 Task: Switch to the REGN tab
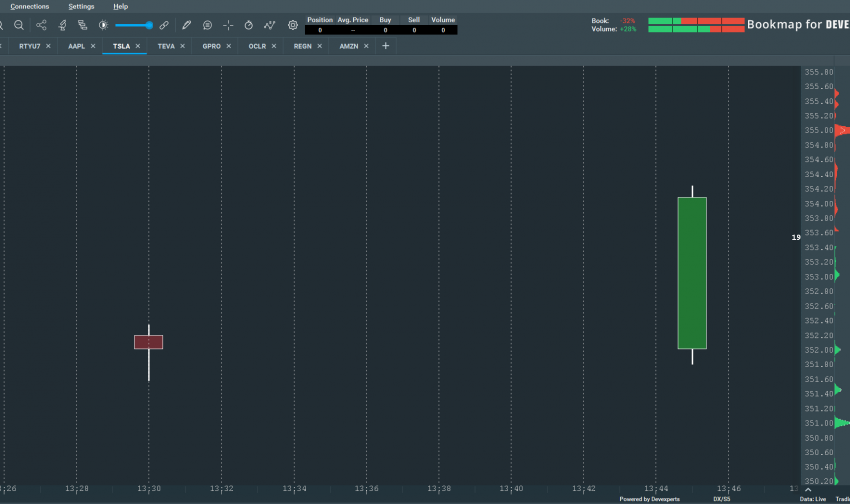[x=302, y=46]
